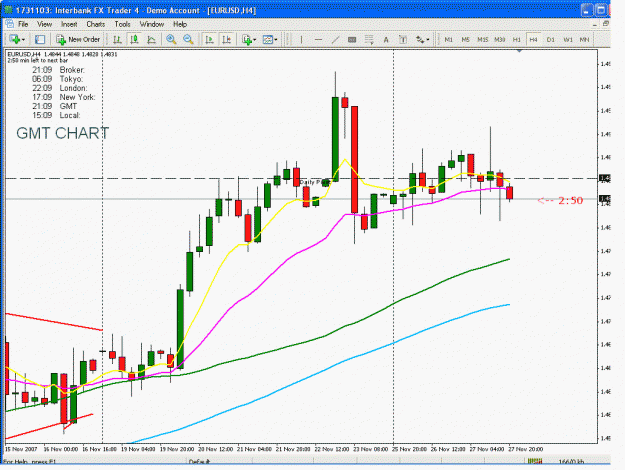This screenshot has height=470, width=625.
Task: Expand the templates dropdown arrow
Action: click(x=276, y=40)
